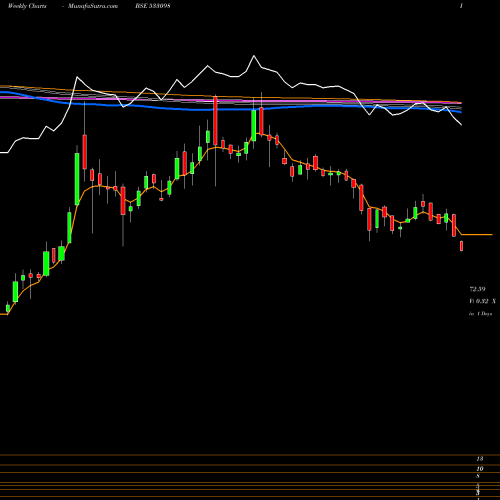Image resolution: width=500 pixels, height=500 pixels.
Task: Click the level label '10'
Action: click(480, 469)
